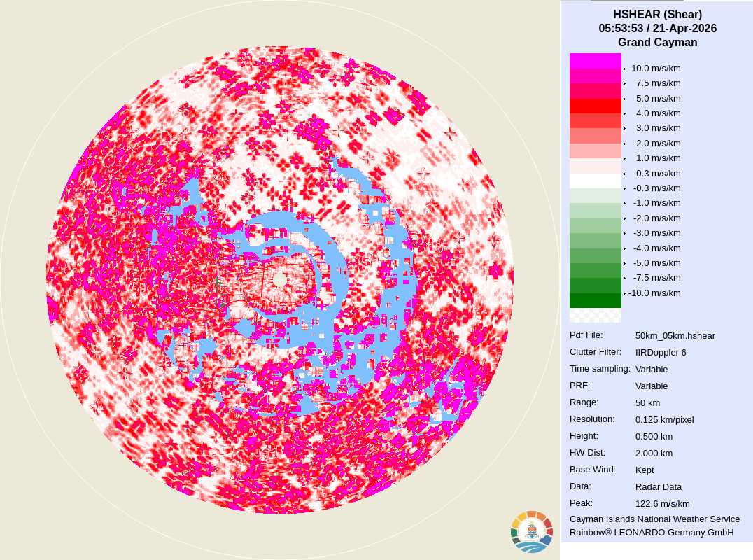Click the tick arrow beside 10.0 m/s/km
The height and width of the screenshot is (560, 753).
pos(624,69)
